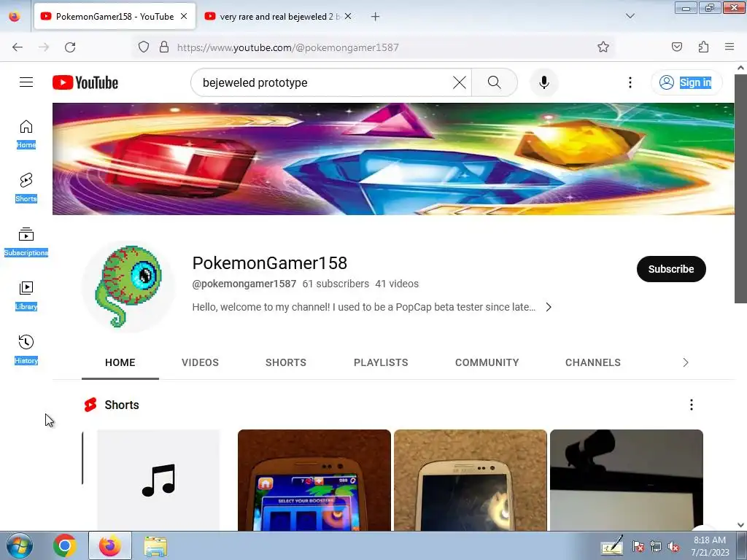Save page to Pocket icon
Image resolution: width=747 pixels, height=560 pixels.
click(676, 47)
